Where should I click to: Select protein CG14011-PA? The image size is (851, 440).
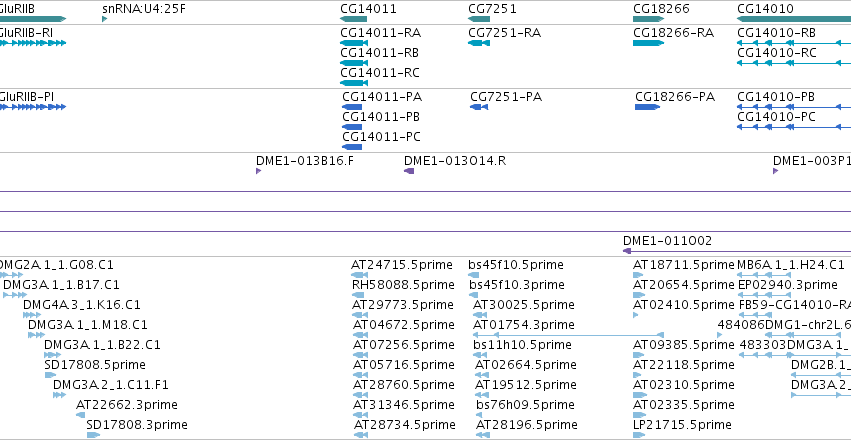352,107
